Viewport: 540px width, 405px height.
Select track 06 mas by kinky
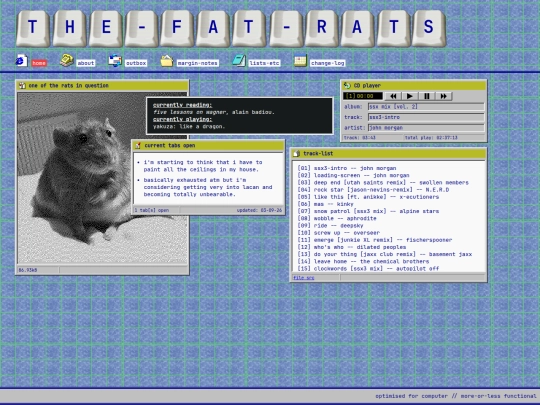coord(325,204)
